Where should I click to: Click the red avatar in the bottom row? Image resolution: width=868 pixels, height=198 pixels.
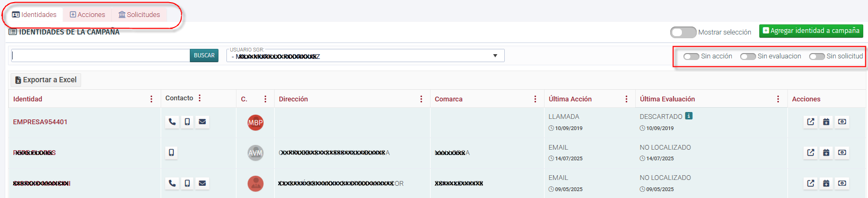pos(256,184)
